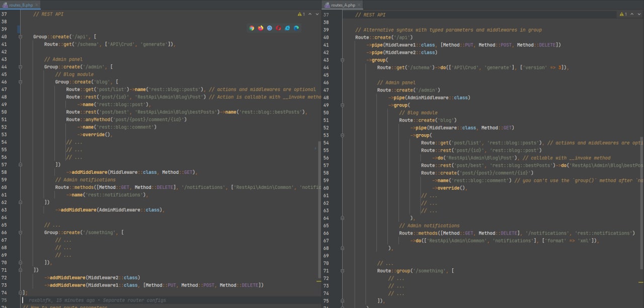The image size is (644, 308).
Task: Collapse code block at line 40 in routes_B.php
Action: [x=20, y=37]
